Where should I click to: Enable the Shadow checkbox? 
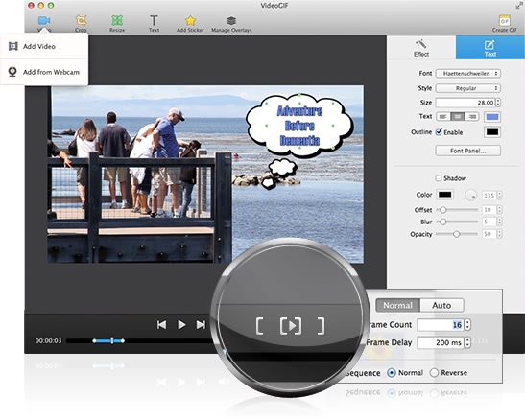[x=439, y=178]
